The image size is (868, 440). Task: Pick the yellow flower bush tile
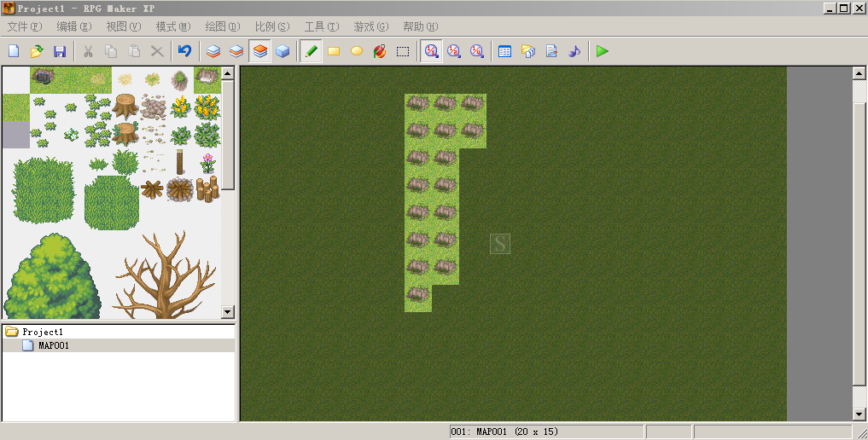(207, 107)
